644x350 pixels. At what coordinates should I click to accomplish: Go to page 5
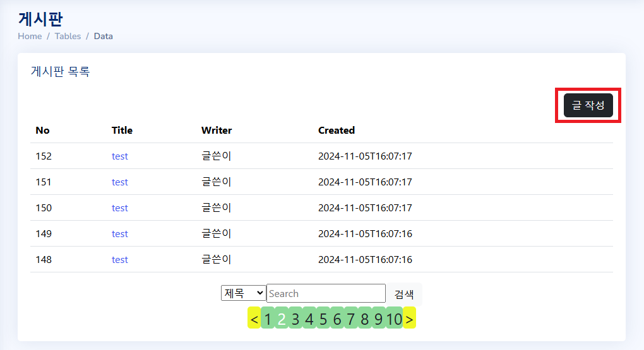click(323, 318)
